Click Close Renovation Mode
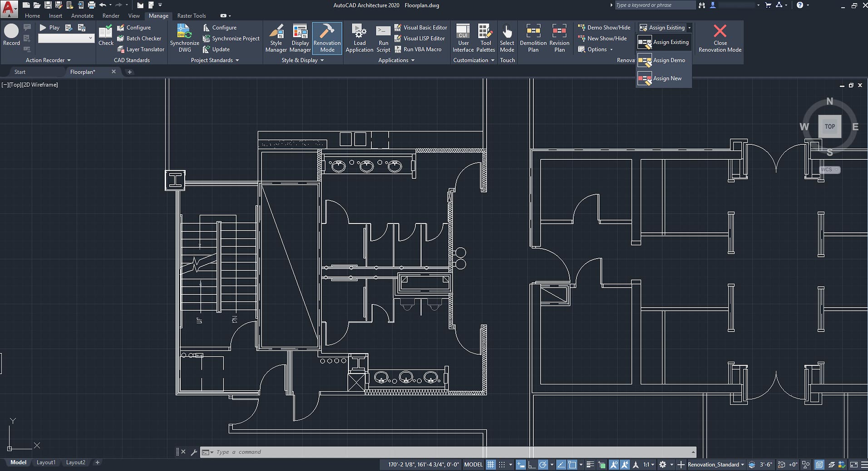The width and height of the screenshot is (868, 471). [720, 38]
